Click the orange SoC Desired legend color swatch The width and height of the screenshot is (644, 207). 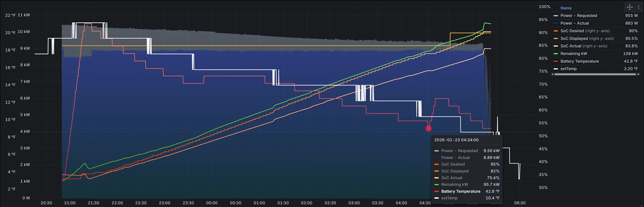click(556, 31)
